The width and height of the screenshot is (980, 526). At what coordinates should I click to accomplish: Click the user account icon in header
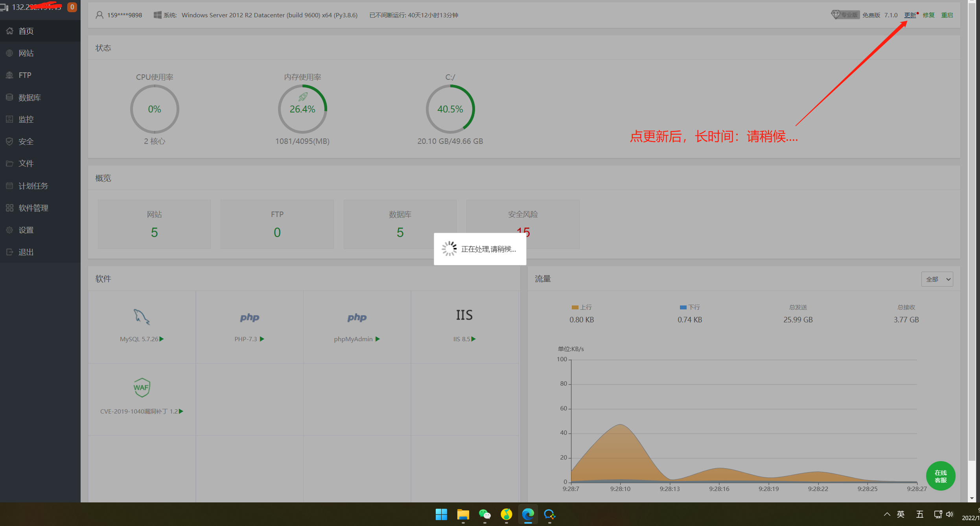(x=99, y=15)
